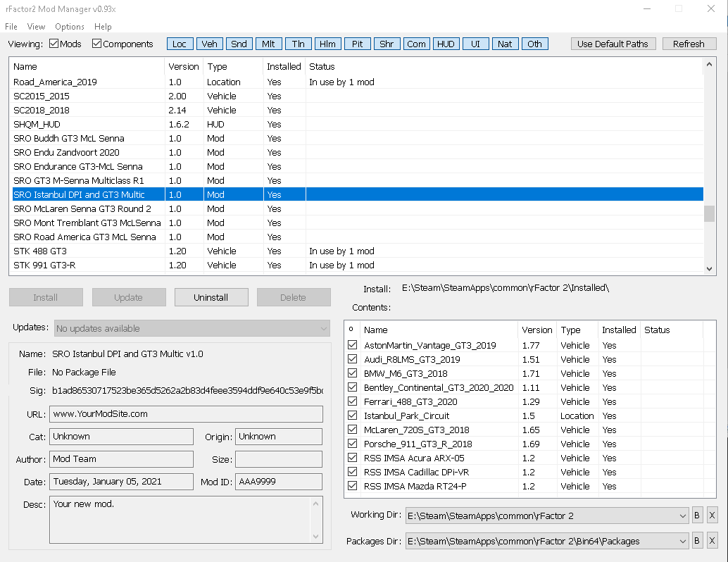The width and height of the screenshot is (728, 562).
Task: Uncheck RSS IMSA Cadillac DPi-VR checkbox
Action: 353,472
